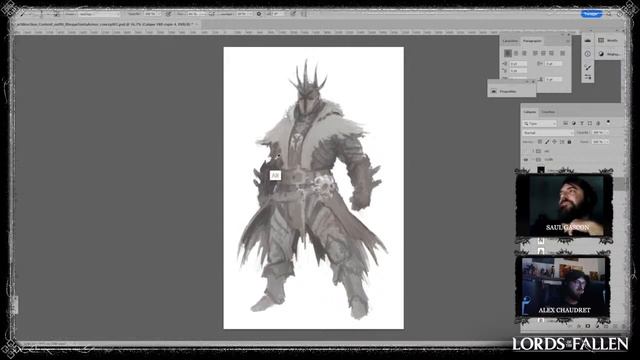Open the Normal blend mode dropdown
The image size is (640, 360).
point(548,133)
